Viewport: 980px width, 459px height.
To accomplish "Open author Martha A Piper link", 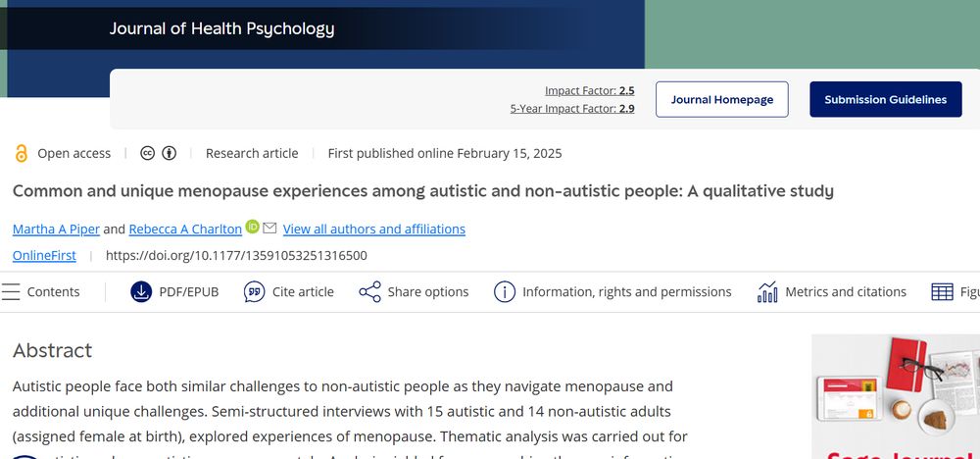I will [x=56, y=229].
